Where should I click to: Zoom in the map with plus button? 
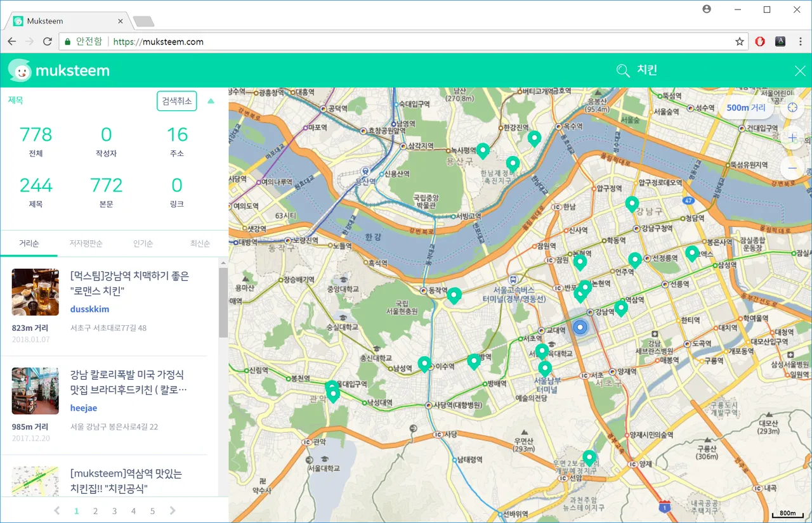(792, 138)
